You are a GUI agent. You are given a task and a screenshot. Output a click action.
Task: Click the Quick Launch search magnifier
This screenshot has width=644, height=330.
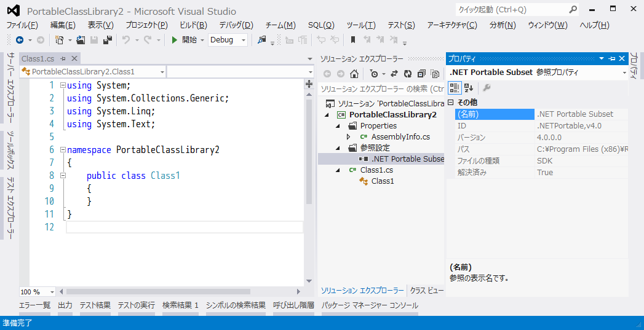pyautogui.click(x=573, y=9)
